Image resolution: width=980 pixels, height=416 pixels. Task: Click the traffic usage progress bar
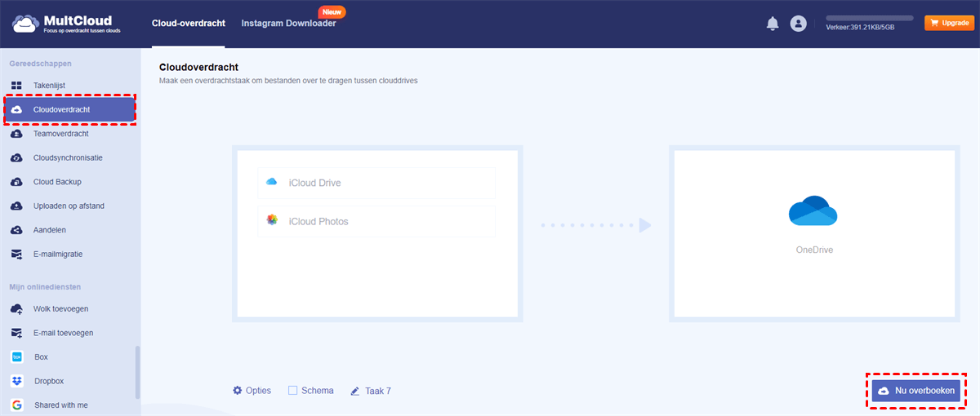tap(870, 17)
